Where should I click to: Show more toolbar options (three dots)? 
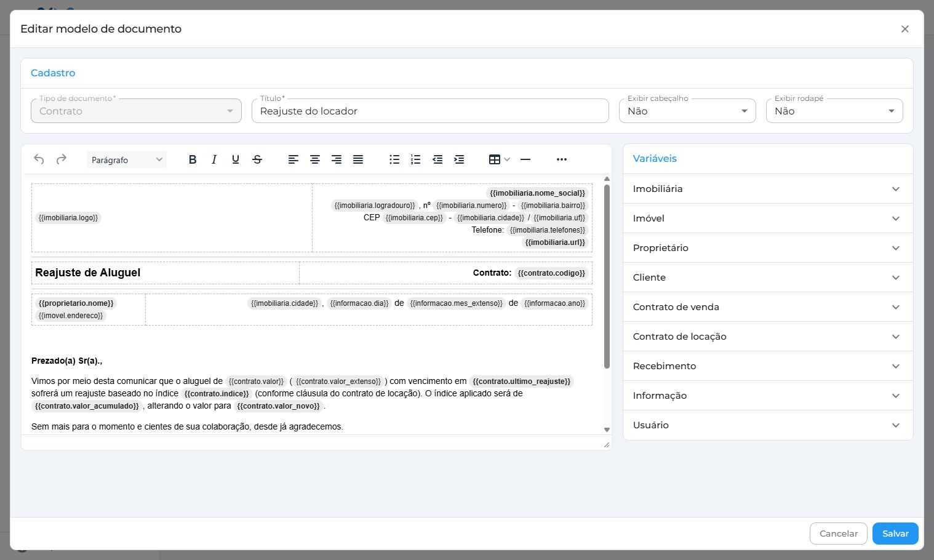(562, 159)
